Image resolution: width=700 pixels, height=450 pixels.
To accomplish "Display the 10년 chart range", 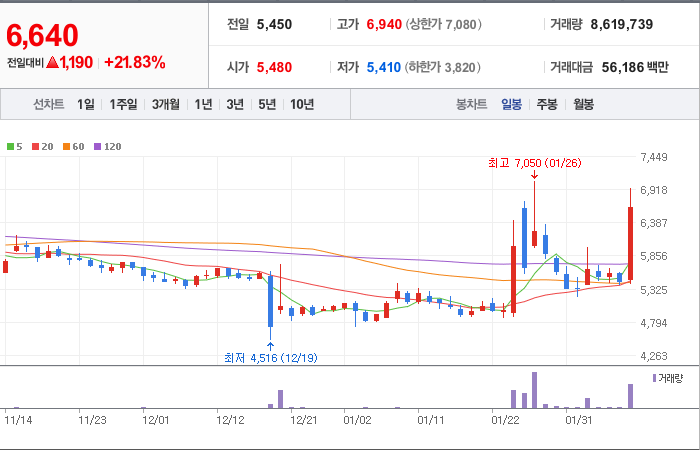I will tap(302, 104).
